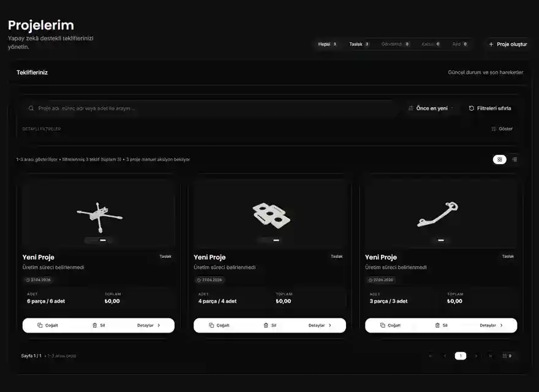The width and height of the screenshot is (539, 392).
Task: Switch to list view layout
Action: [514, 159]
